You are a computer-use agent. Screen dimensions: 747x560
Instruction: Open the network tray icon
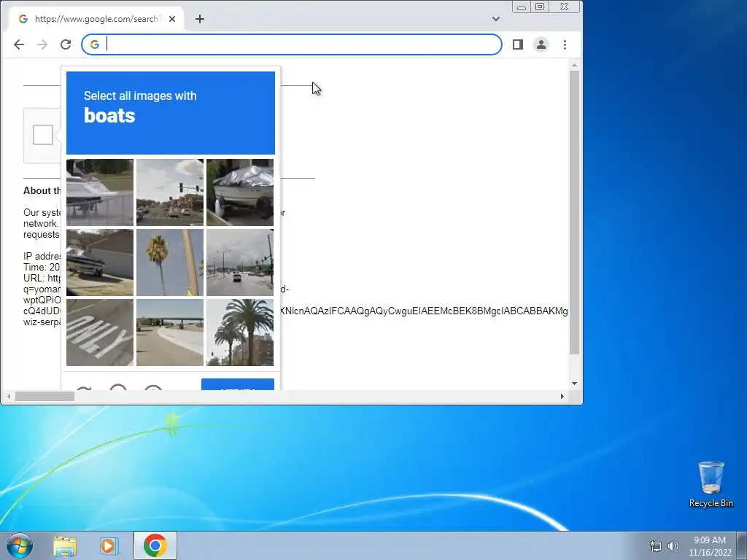coord(656,546)
